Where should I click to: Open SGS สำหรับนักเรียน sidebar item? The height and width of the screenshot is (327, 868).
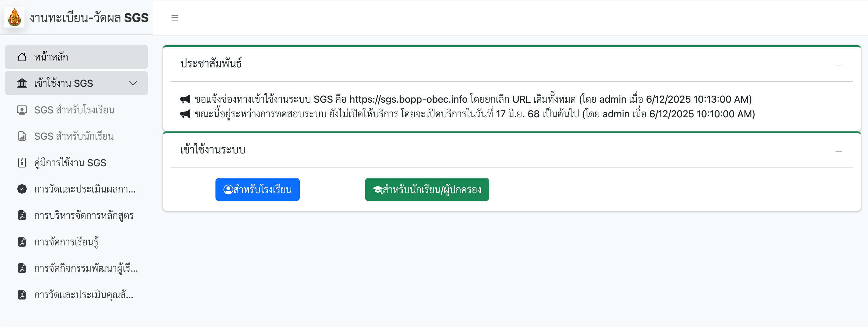[x=74, y=136]
